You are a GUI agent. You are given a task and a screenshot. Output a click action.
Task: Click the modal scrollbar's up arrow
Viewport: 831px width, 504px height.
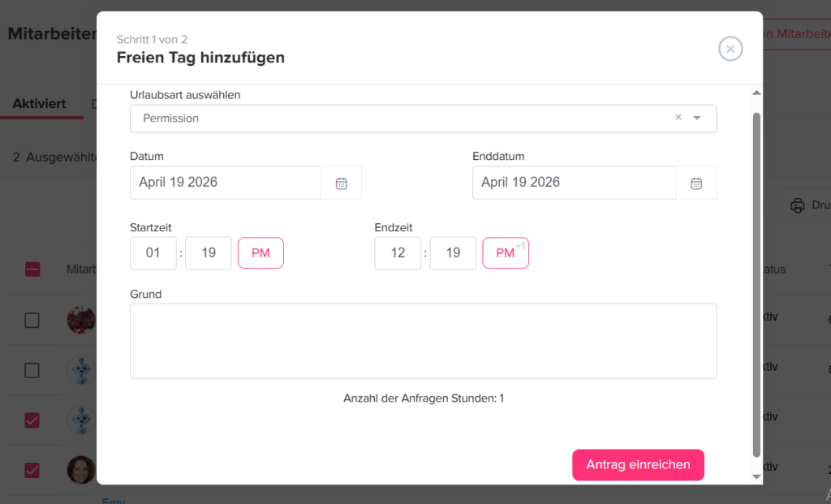[756, 92]
